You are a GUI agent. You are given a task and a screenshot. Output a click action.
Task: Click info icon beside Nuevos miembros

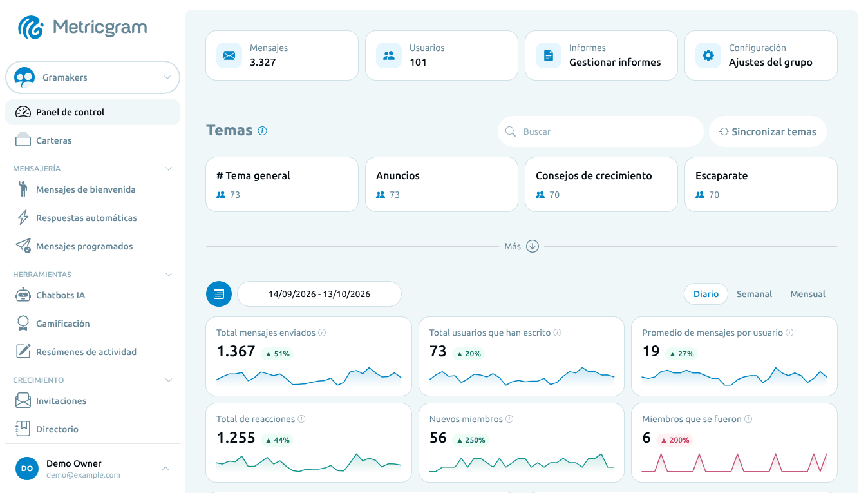point(509,420)
